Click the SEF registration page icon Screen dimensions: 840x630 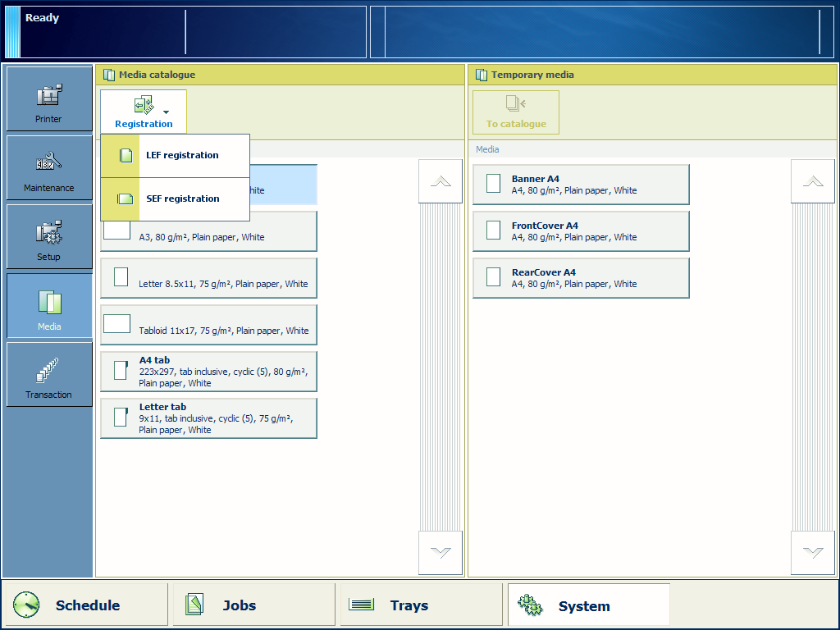(126, 199)
